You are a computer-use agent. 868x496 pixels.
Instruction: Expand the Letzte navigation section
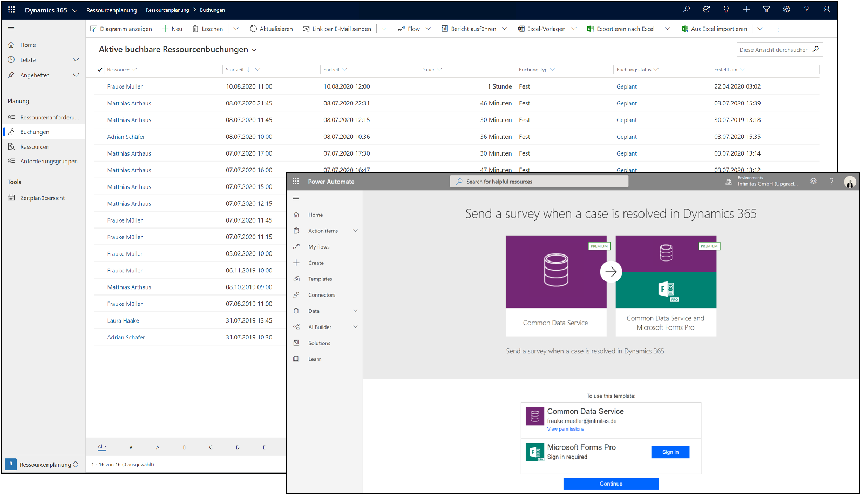point(77,59)
